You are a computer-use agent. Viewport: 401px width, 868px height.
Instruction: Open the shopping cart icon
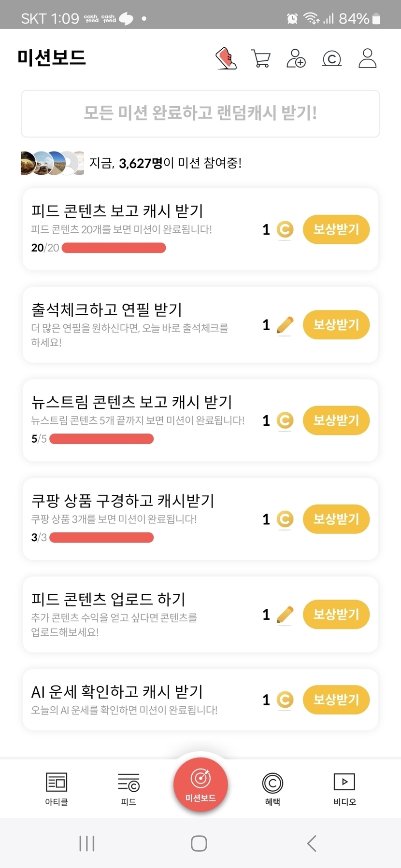261,58
